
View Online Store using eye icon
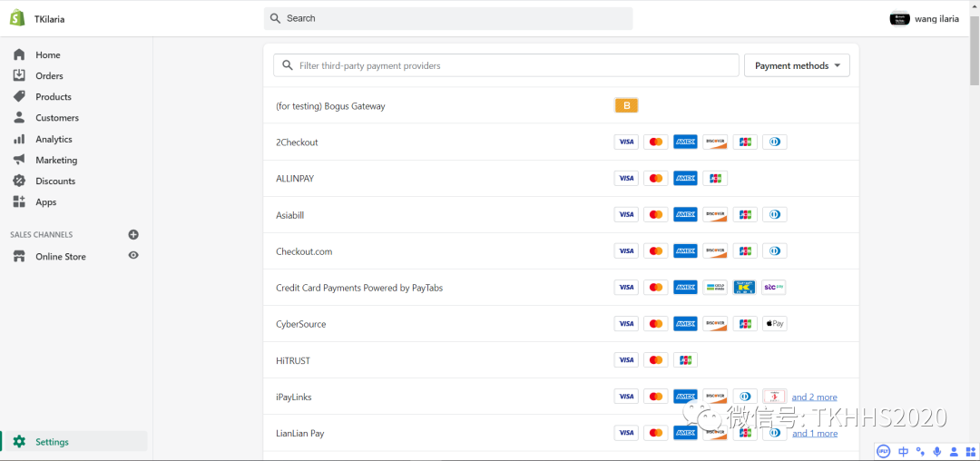[133, 256]
